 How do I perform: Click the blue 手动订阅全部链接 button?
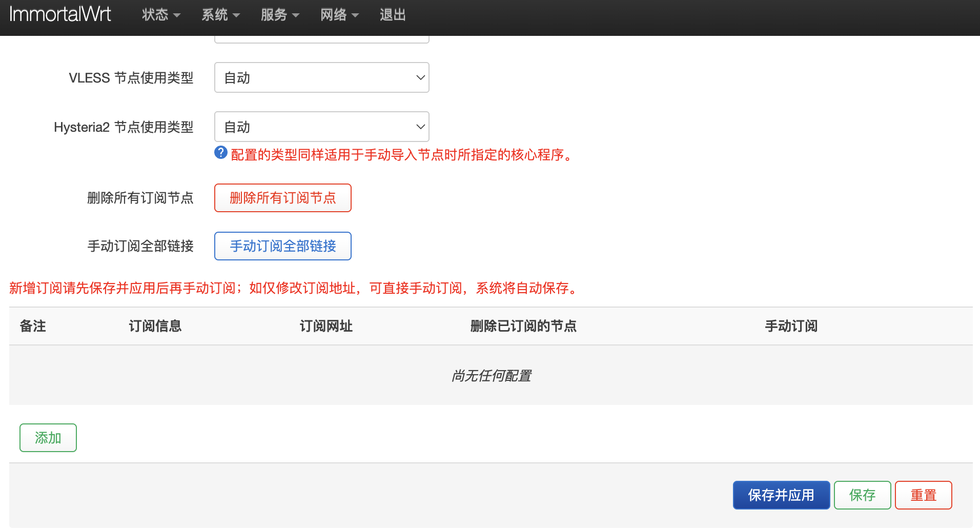point(283,246)
